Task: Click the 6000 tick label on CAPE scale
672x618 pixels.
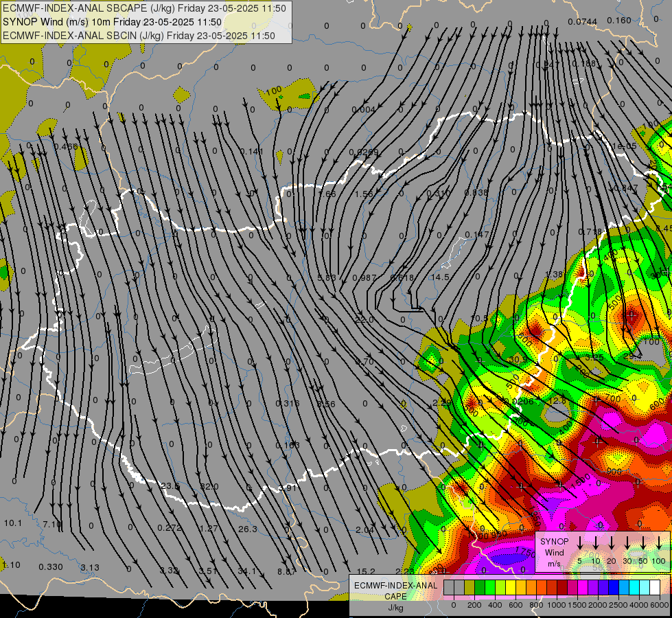Action: [660, 605]
